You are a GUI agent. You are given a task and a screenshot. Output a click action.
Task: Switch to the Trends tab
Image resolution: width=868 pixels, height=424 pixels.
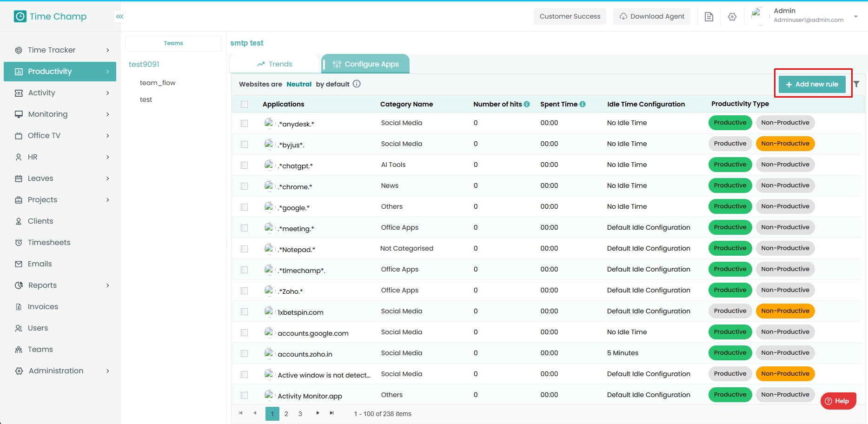(x=275, y=64)
